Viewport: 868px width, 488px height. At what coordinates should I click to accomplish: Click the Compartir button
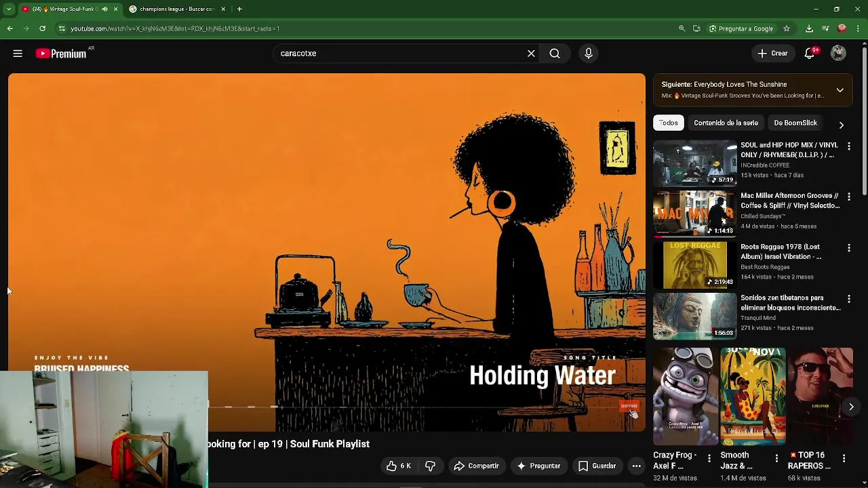pyautogui.click(x=476, y=466)
